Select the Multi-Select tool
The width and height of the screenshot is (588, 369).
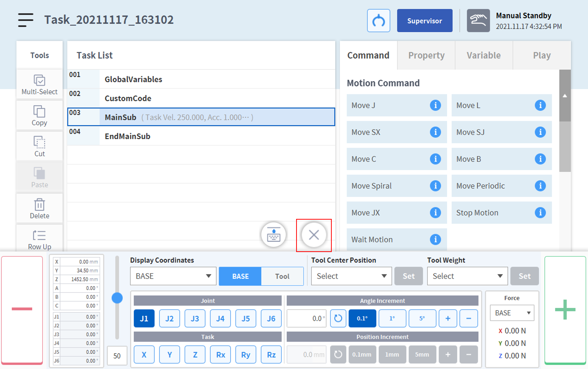point(39,85)
